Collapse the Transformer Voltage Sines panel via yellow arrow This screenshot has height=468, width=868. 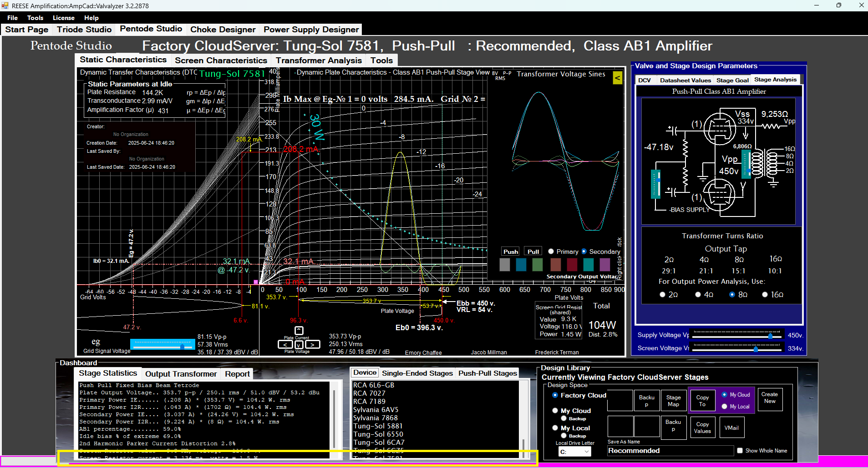(x=618, y=78)
